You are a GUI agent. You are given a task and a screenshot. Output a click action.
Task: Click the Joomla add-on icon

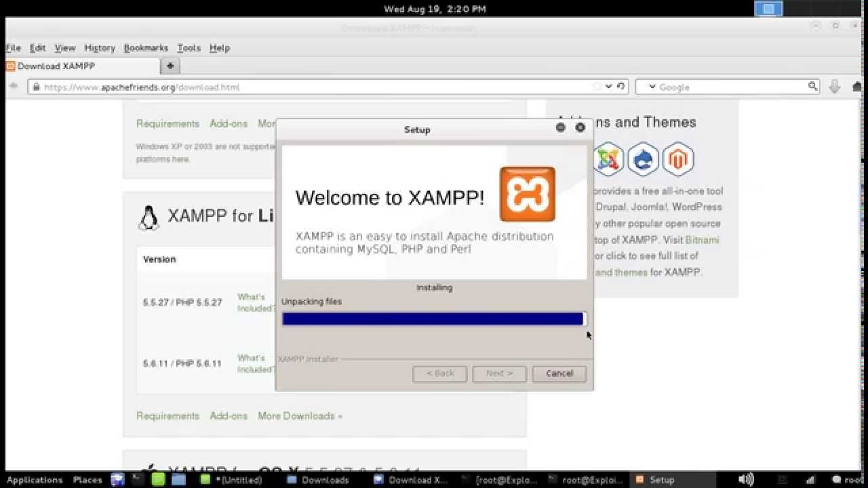pos(608,159)
